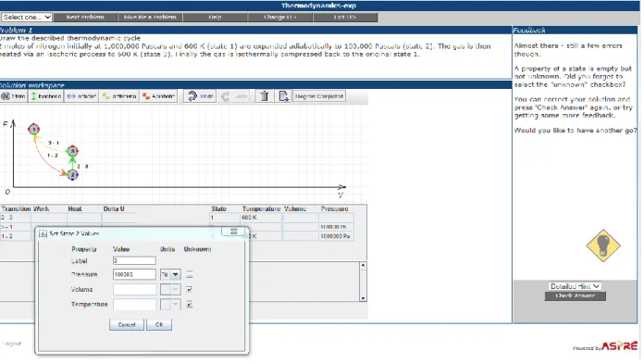644x364 pixels.
Task: Select state node 1 on the diagram
Action: 33,129
